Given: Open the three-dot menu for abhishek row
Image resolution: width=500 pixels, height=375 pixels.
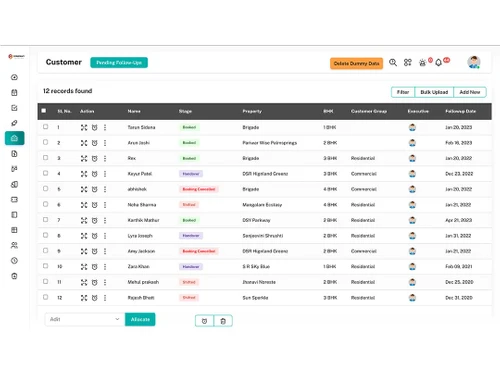Looking at the screenshot, I should click(x=105, y=189).
